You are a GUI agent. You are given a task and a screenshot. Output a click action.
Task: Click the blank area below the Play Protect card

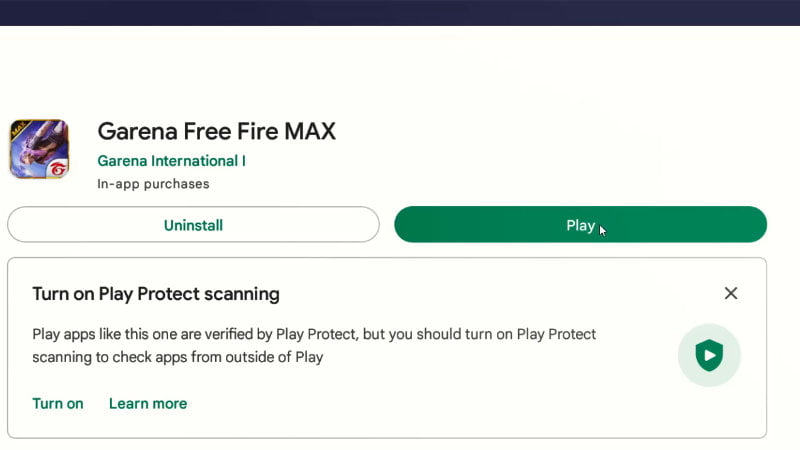[x=400, y=444]
